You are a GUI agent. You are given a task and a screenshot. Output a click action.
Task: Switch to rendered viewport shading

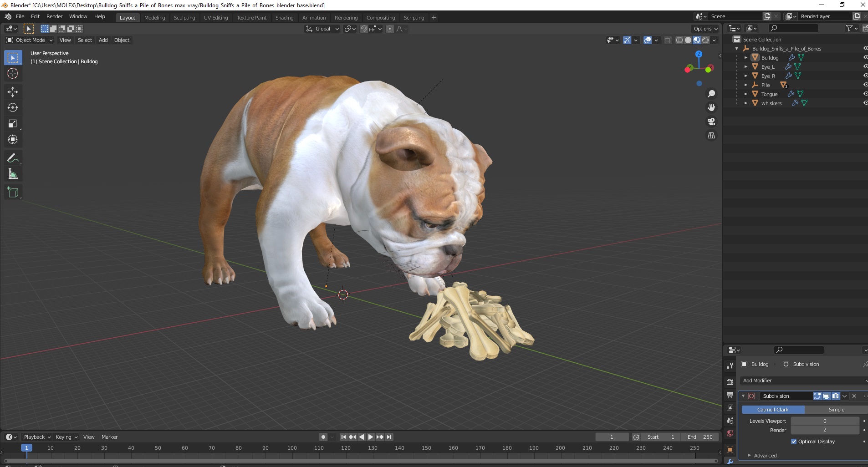pos(705,40)
